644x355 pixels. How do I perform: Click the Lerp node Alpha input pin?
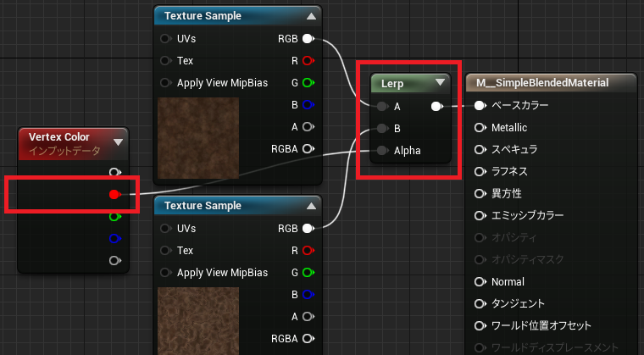point(382,150)
